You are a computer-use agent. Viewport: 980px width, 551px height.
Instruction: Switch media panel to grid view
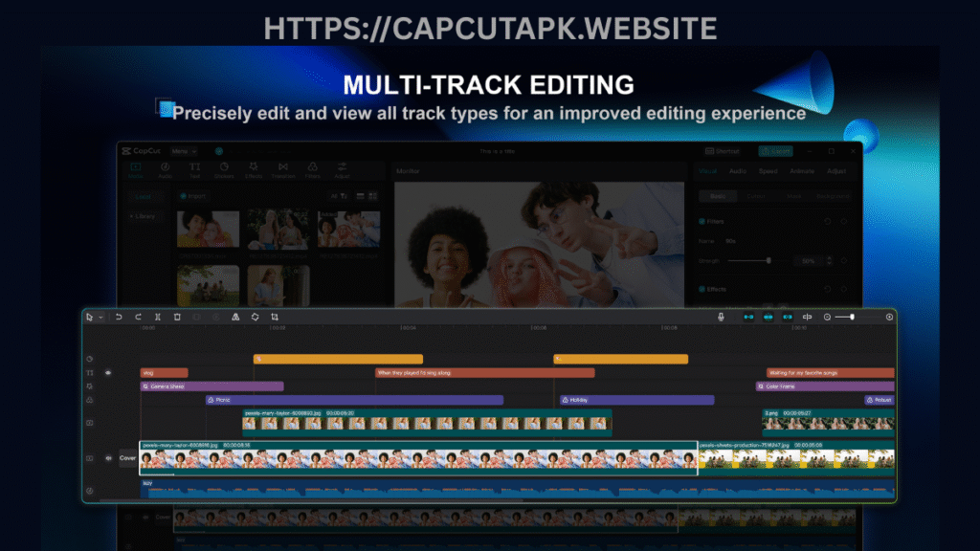373,196
